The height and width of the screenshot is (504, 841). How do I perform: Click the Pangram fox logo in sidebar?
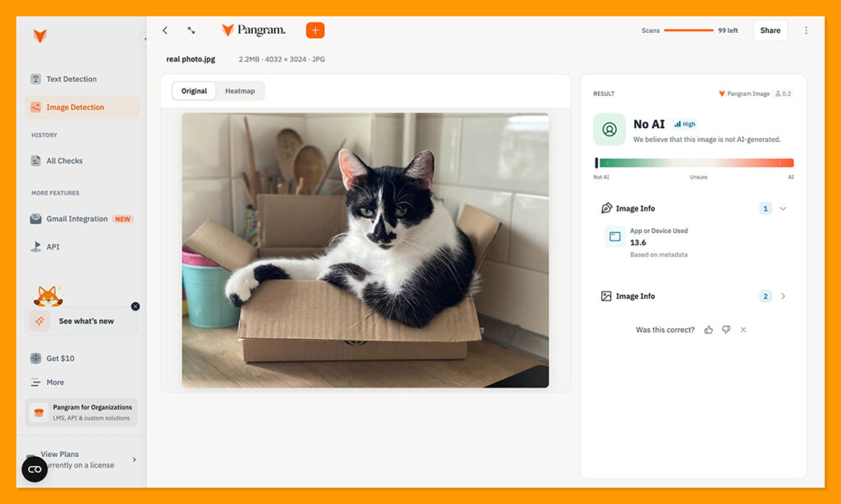coord(40,36)
